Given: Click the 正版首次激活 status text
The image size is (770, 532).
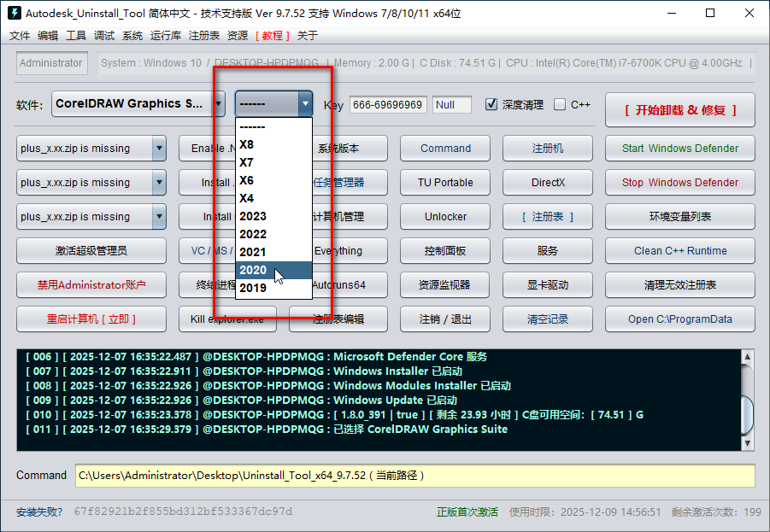Looking at the screenshot, I should tap(467, 512).
